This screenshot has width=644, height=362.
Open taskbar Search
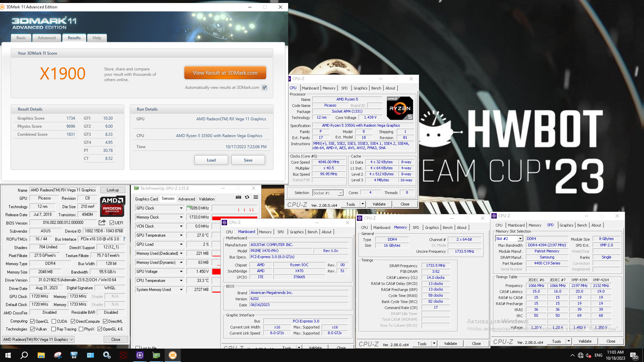(x=24, y=355)
